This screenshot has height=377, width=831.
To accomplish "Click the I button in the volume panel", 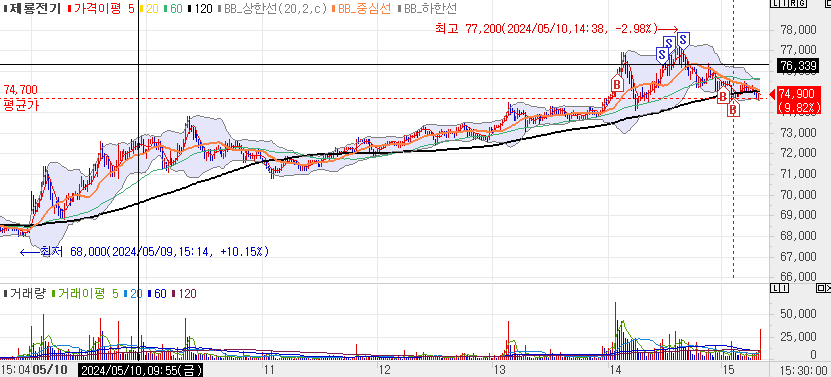I will click(784, 288).
